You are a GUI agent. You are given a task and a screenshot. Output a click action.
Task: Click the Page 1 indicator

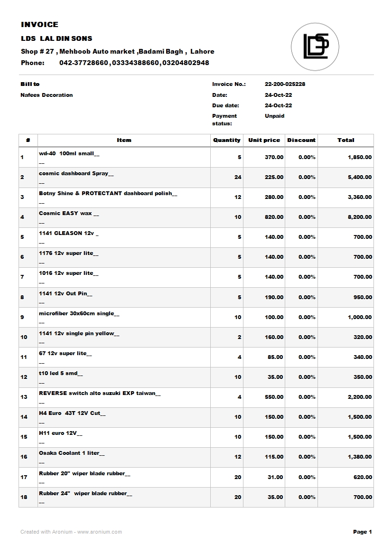pyautogui.click(x=363, y=532)
